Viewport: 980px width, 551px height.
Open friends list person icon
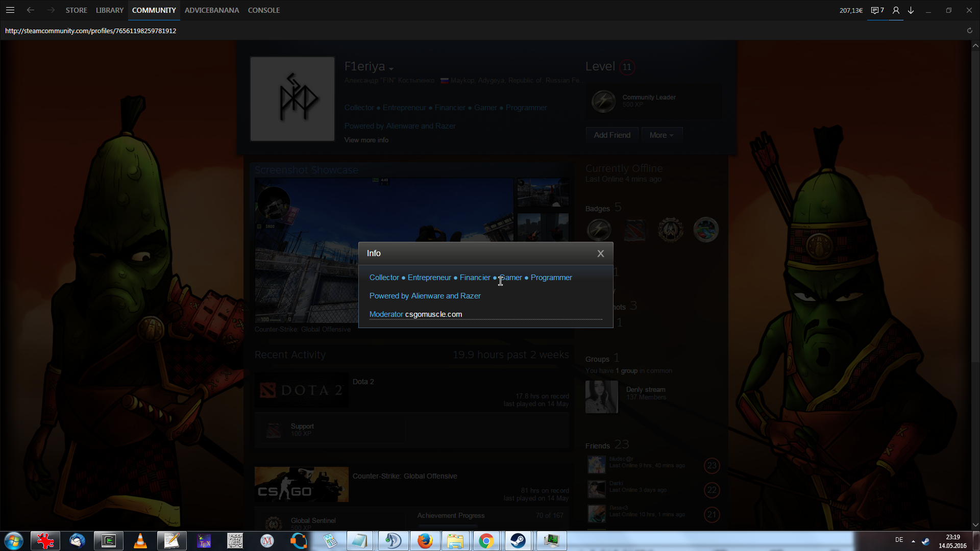[x=896, y=10]
